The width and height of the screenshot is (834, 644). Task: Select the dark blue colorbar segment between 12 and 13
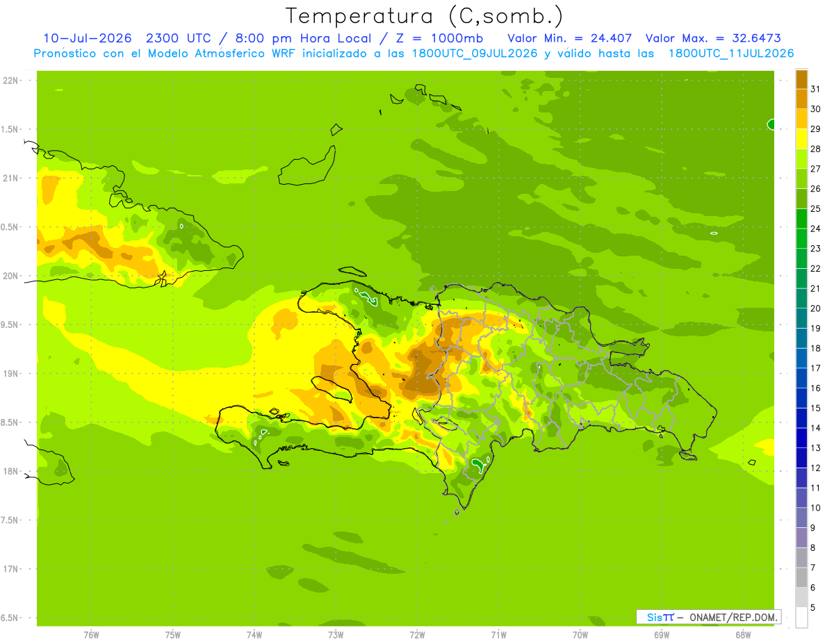802,458
